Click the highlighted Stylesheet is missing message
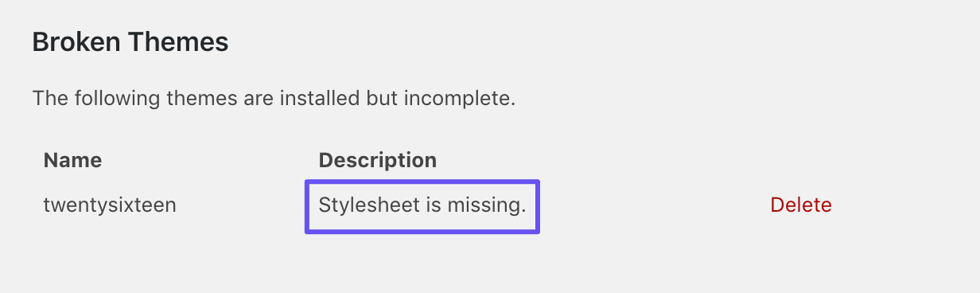 tap(422, 205)
